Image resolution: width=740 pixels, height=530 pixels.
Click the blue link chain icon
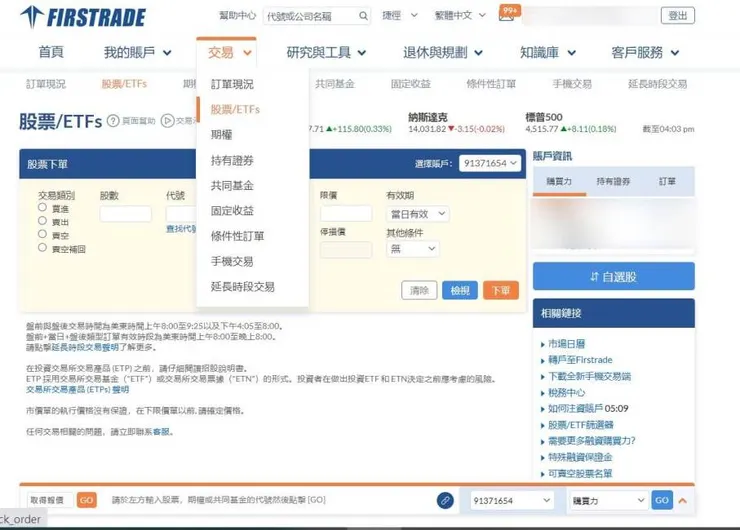(445, 500)
